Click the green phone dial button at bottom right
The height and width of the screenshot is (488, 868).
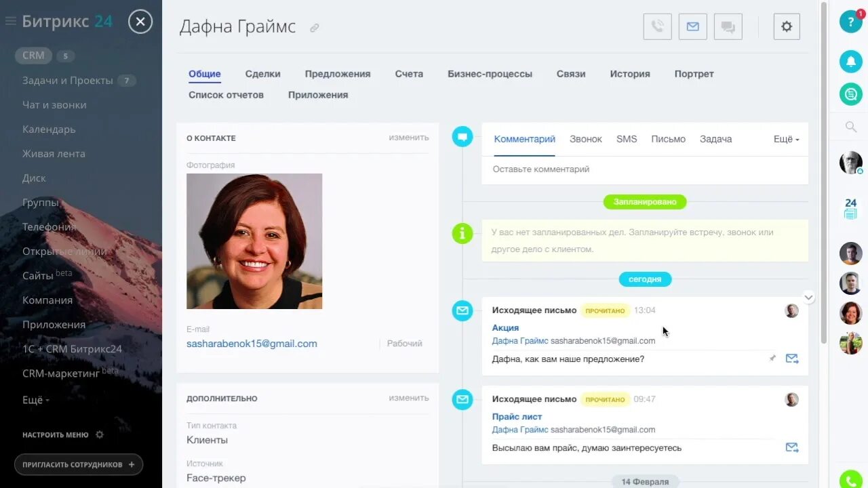coord(850,480)
